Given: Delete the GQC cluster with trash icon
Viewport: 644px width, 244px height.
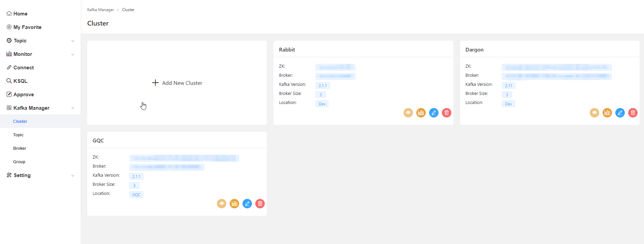Looking at the screenshot, I should [x=260, y=204].
